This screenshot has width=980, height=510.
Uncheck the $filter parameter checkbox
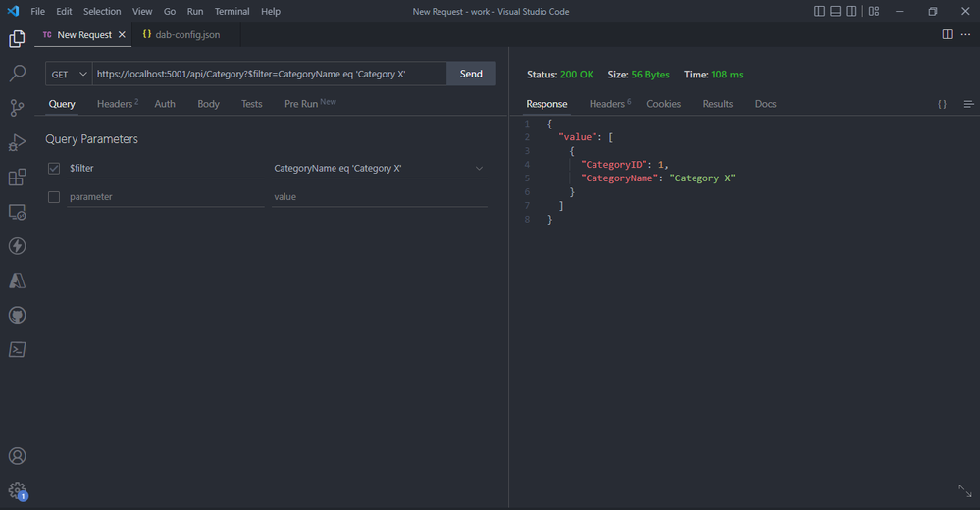[54, 168]
